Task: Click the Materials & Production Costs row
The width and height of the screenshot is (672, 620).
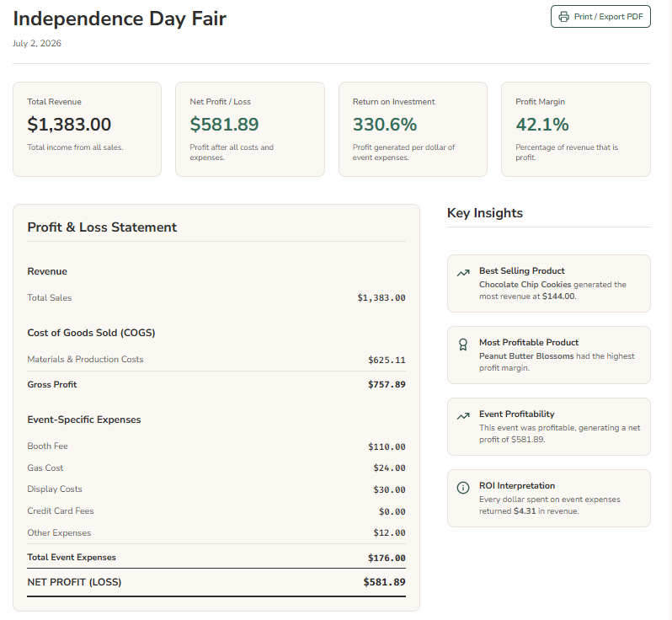Action: (x=216, y=360)
